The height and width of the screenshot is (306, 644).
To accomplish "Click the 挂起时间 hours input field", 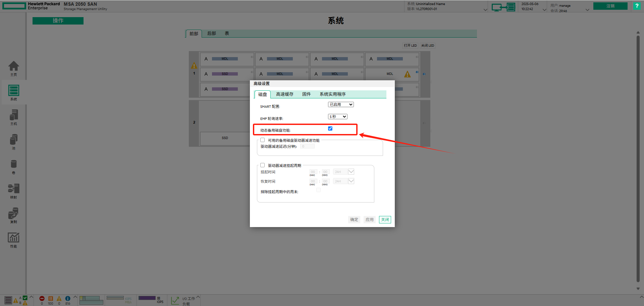I will pos(313,172).
